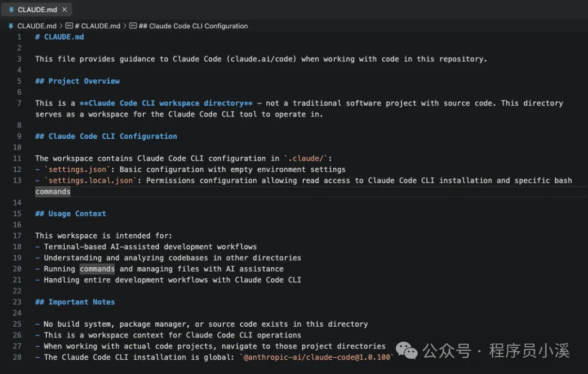This screenshot has width=588, height=374.
Task: Click 'Handling entire development workflows' line
Action: pyautogui.click(x=173, y=280)
